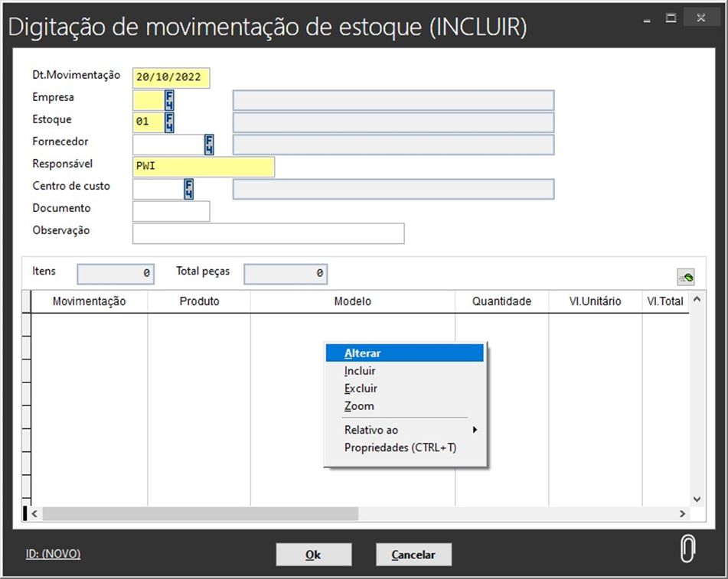Focus the Empresa code field

click(x=149, y=99)
